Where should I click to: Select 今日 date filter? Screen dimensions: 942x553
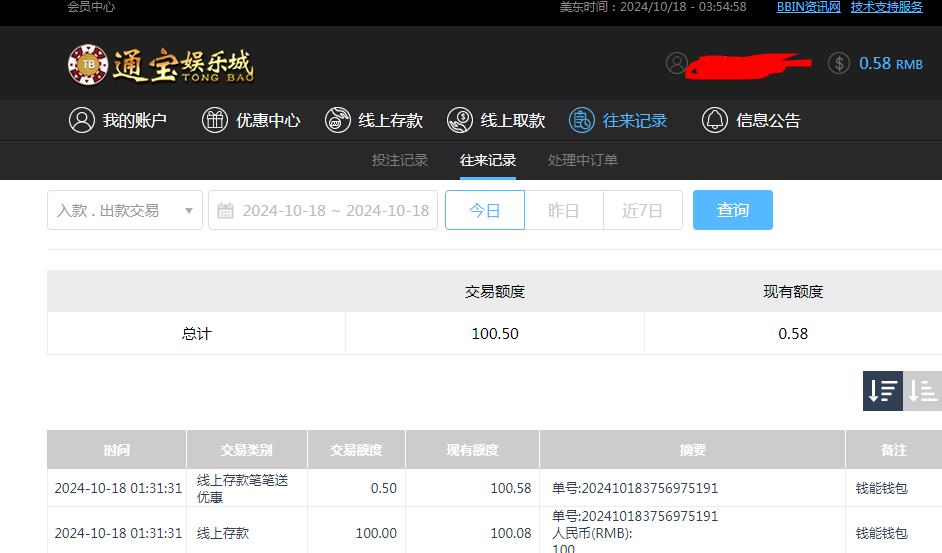[x=485, y=210]
